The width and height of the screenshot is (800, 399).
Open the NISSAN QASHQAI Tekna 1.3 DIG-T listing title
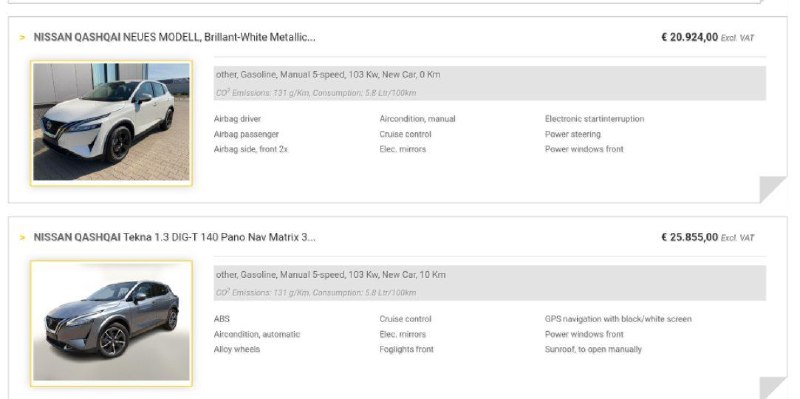pyautogui.click(x=174, y=237)
